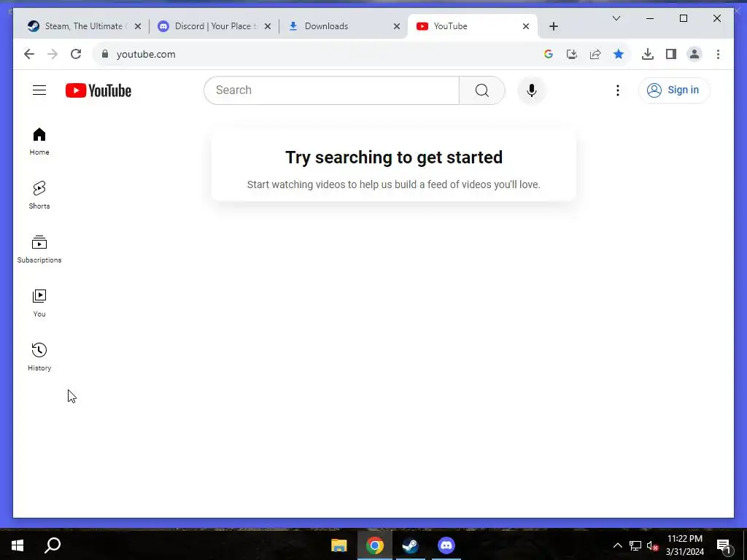Click the magnifier search button

pyautogui.click(x=481, y=90)
